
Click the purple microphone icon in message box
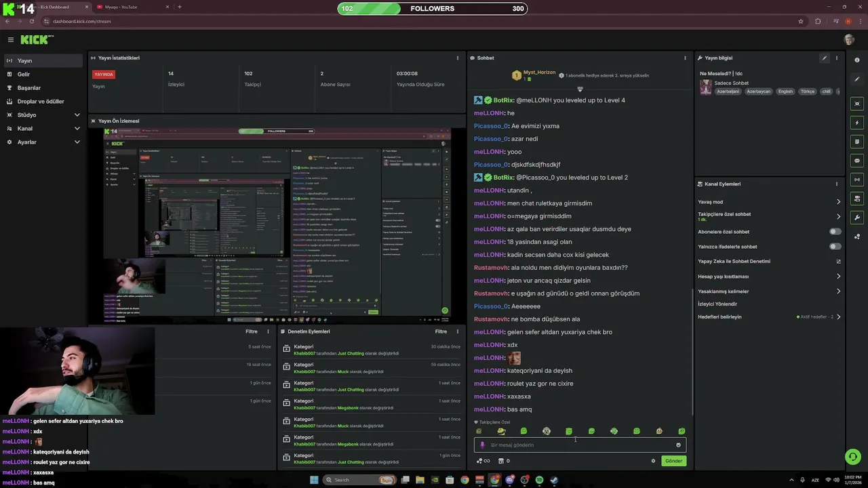[483, 445]
